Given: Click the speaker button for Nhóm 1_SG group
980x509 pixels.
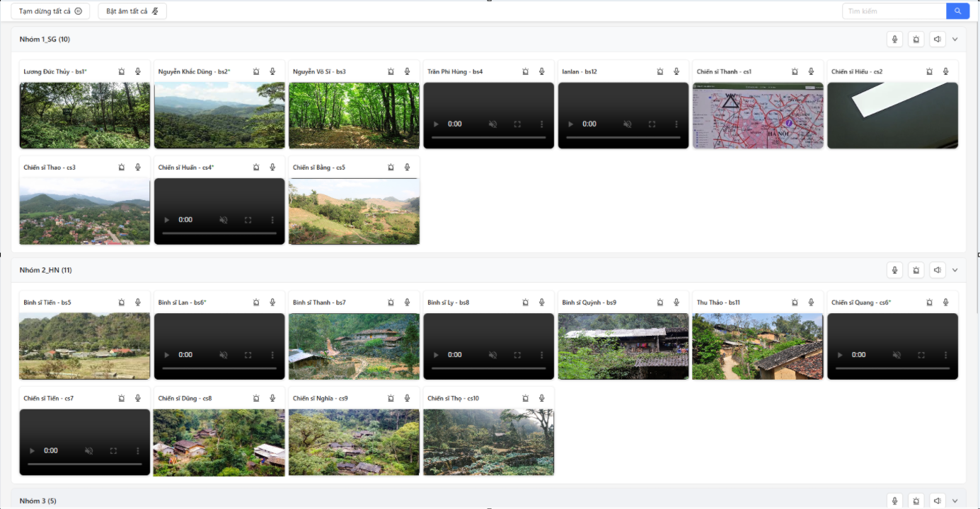Looking at the screenshot, I should click(937, 40).
